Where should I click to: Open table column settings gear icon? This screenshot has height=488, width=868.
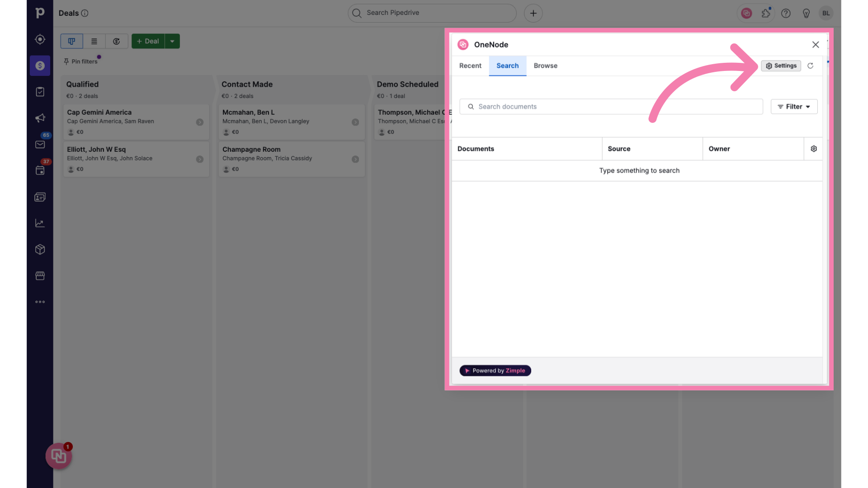pyautogui.click(x=813, y=149)
